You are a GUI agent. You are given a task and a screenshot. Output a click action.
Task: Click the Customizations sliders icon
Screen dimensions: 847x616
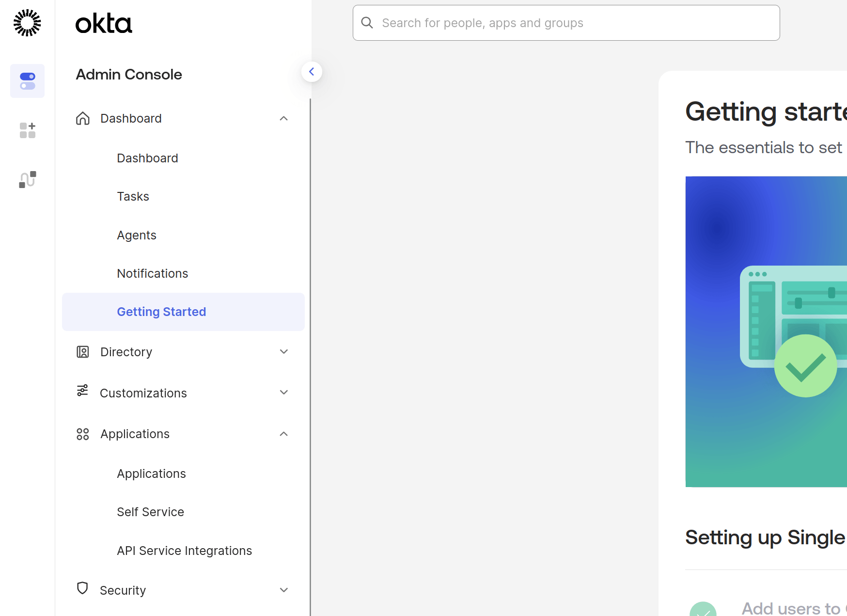point(83,391)
